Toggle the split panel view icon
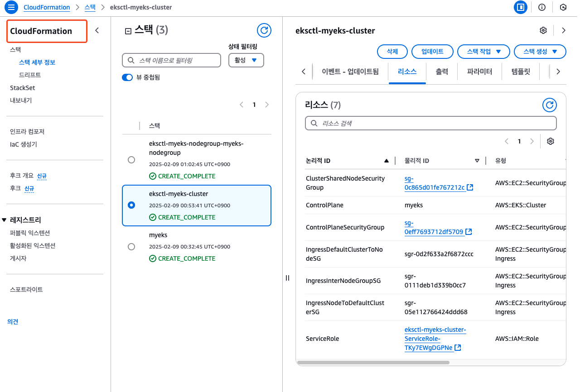The height and width of the screenshot is (392, 580). pyautogui.click(x=521, y=7)
